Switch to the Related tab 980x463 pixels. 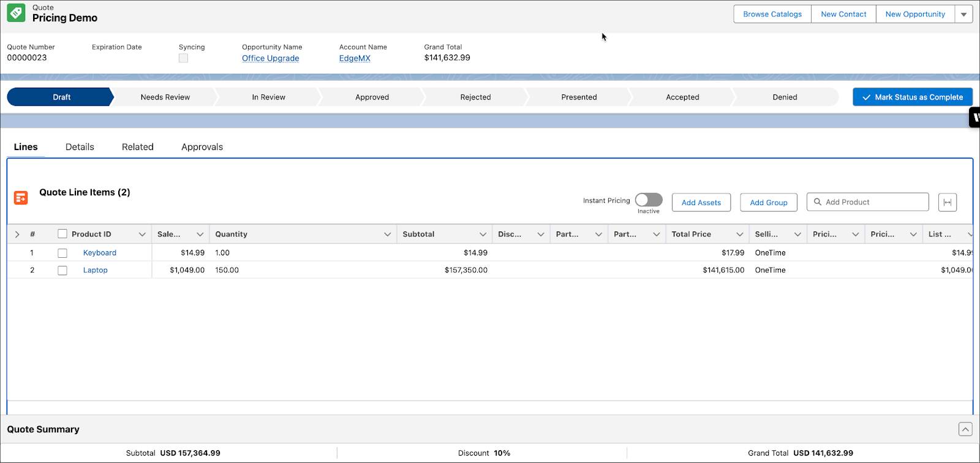138,147
